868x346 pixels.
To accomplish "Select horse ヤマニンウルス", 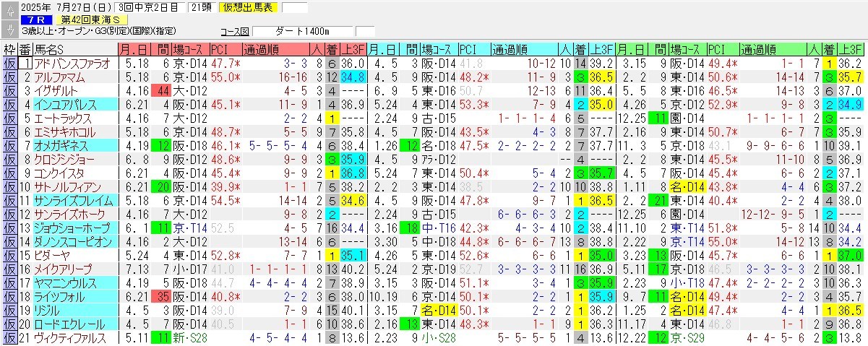I will click(74, 283).
